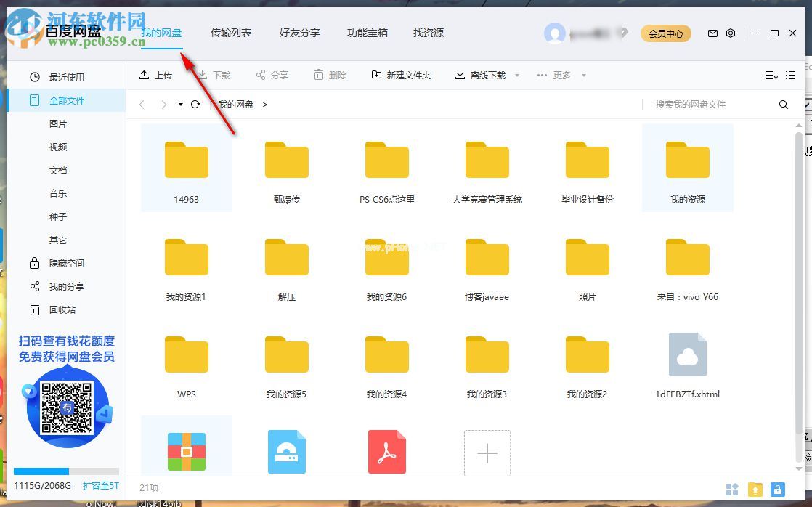Image resolution: width=812 pixels, height=507 pixels.
Task: Click the user avatar icon
Action: tap(555, 33)
